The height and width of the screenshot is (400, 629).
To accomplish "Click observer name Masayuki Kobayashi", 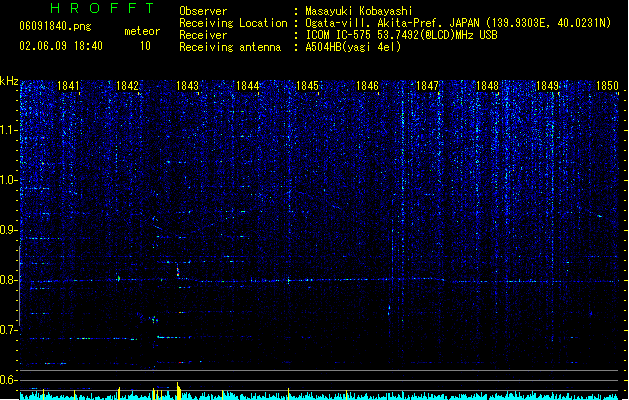I will [358, 11].
